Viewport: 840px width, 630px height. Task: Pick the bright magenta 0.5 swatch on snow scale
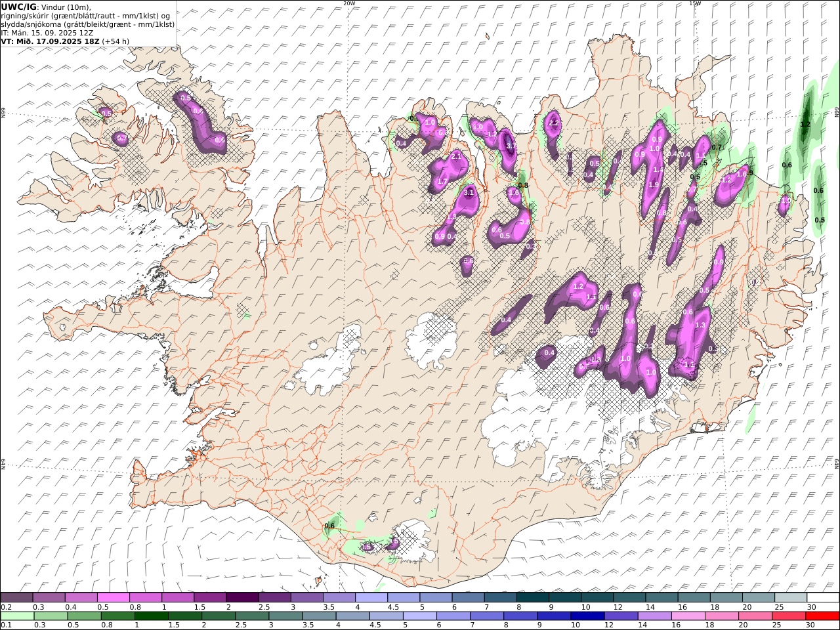(x=113, y=598)
